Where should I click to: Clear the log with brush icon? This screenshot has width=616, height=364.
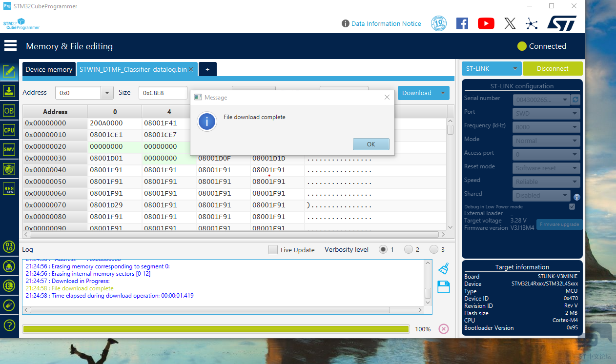pos(443,268)
